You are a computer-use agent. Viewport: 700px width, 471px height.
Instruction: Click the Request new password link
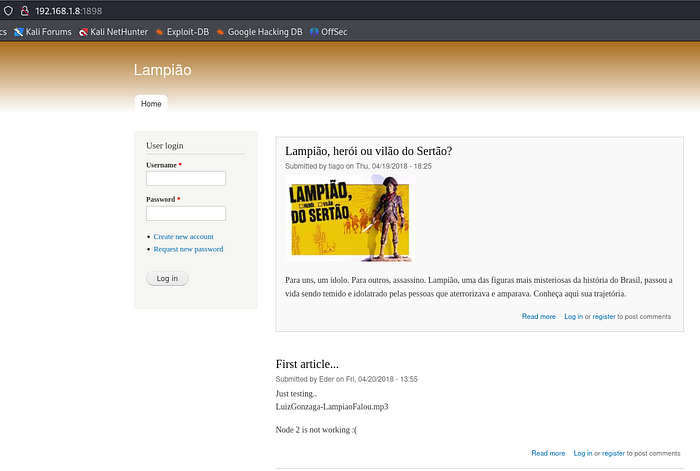point(188,249)
